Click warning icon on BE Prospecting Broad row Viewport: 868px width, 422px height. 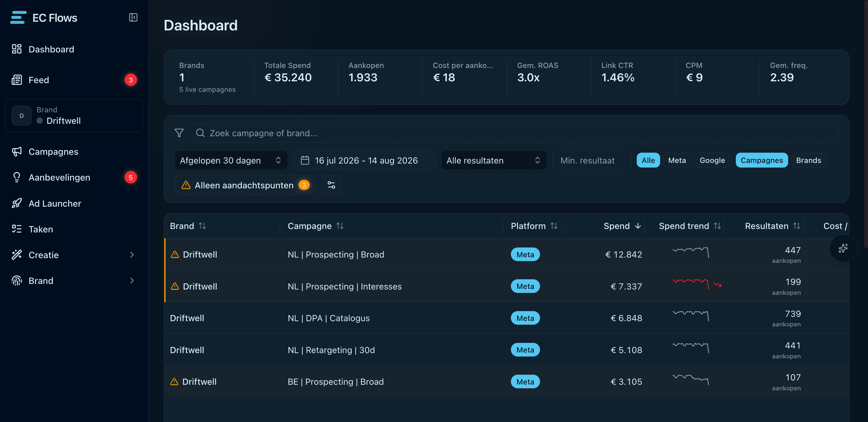pyautogui.click(x=174, y=382)
